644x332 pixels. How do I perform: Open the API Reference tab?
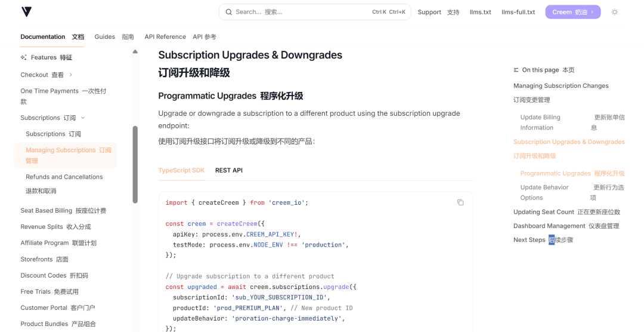[x=165, y=36]
